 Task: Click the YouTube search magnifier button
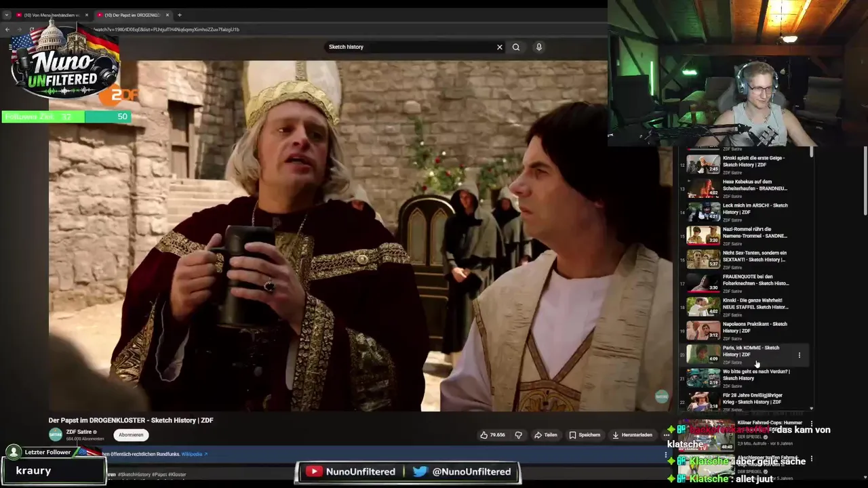(x=516, y=47)
